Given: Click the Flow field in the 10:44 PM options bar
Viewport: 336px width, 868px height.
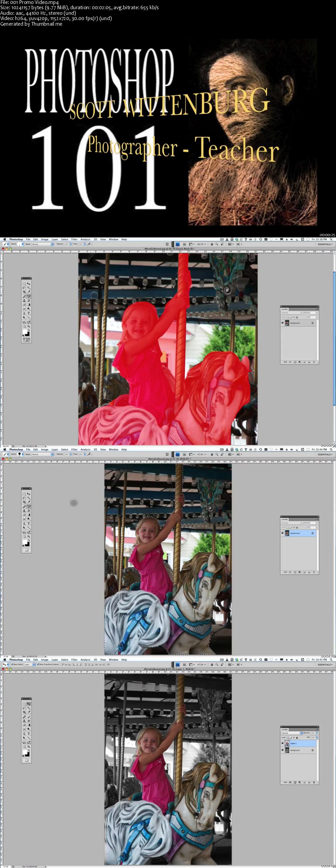Looking at the screenshot, I should [81, 454].
